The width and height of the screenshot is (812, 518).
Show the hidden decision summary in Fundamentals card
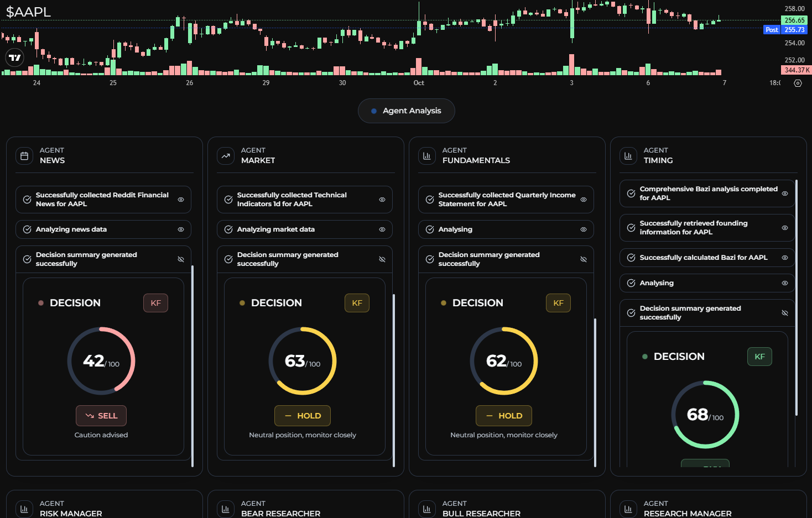584,259
